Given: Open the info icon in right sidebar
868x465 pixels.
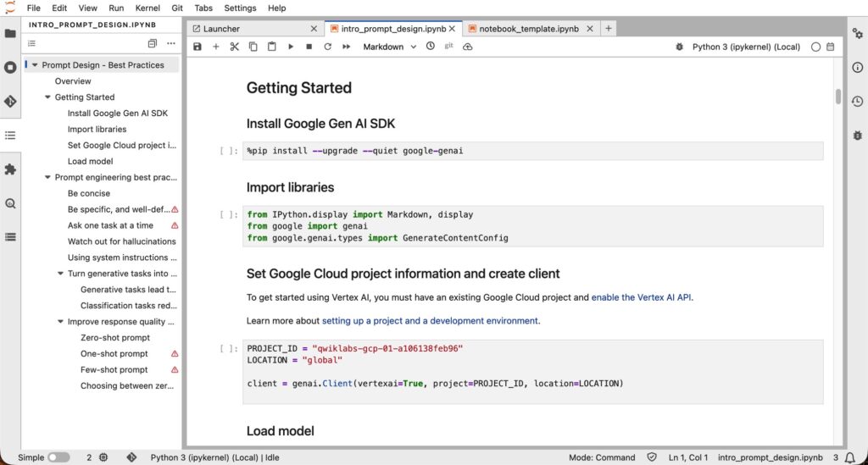Looking at the screenshot, I should (858, 68).
